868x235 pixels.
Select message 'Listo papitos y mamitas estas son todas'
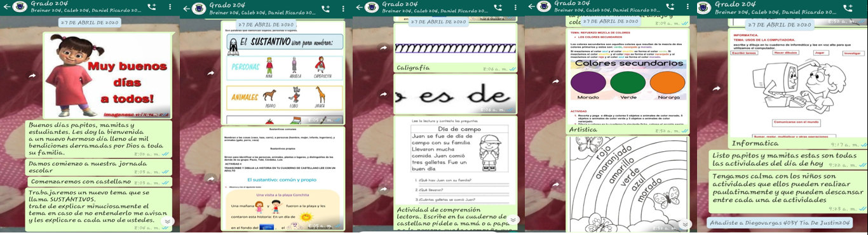pyautogui.click(x=787, y=159)
